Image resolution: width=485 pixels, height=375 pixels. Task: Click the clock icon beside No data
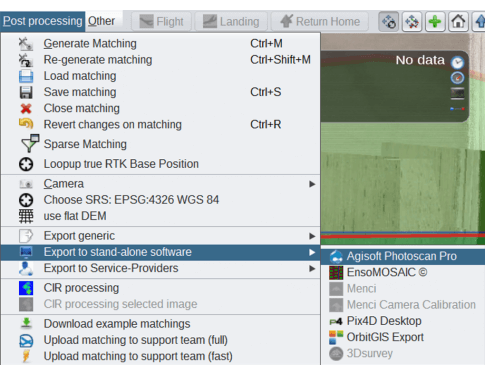coord(457,62)
